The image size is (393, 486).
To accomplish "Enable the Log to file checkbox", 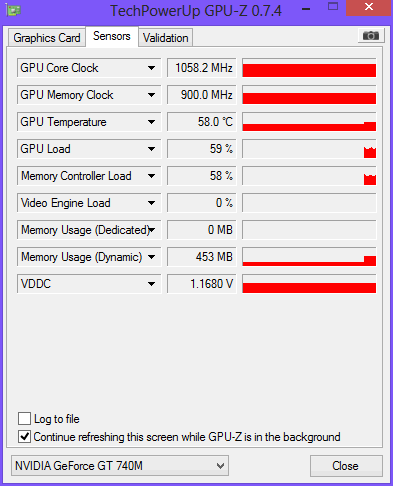I will pos(24,418).
